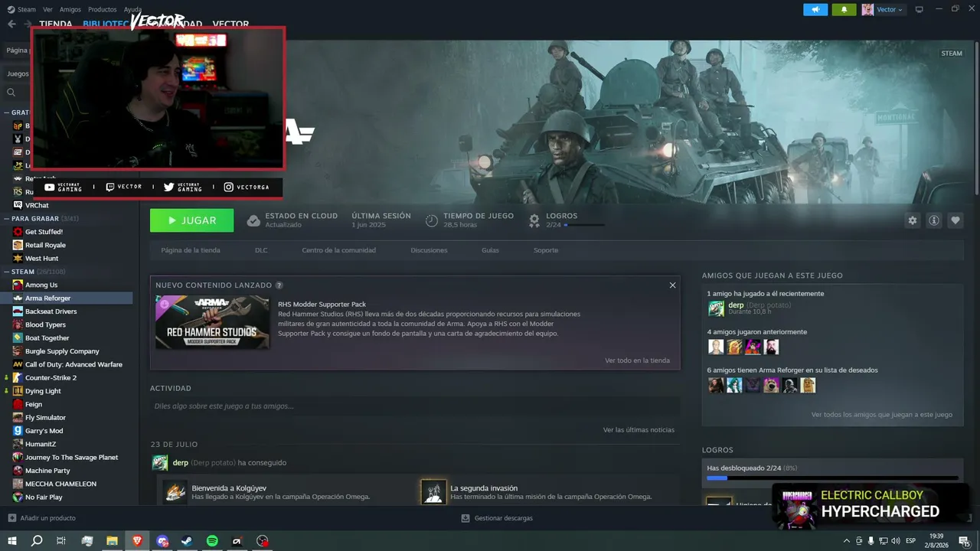Open the Soporte tab
980x551 pixels.
(x=546, y=250)
